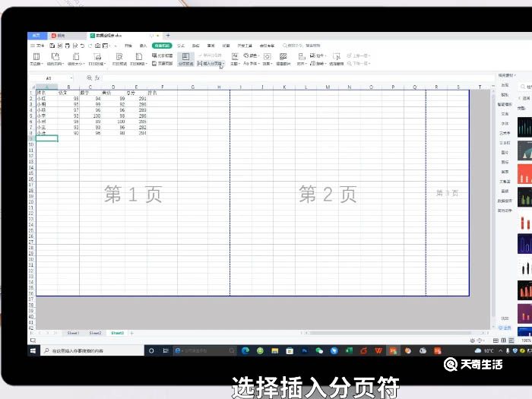Click the Save icon in quick toolbar
532x399 pixels.
[x=52, y=46]
